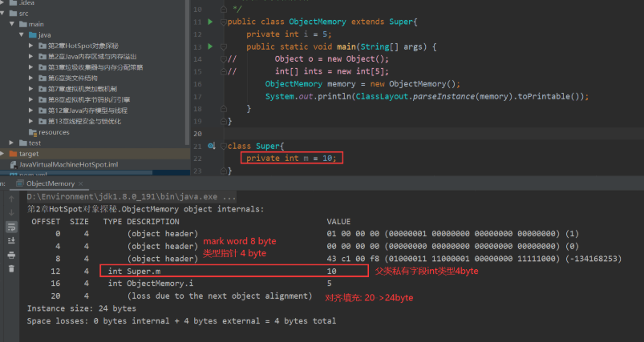The image size is (644, 342).
Task: Expand the .idea folder
Action: 2,3
